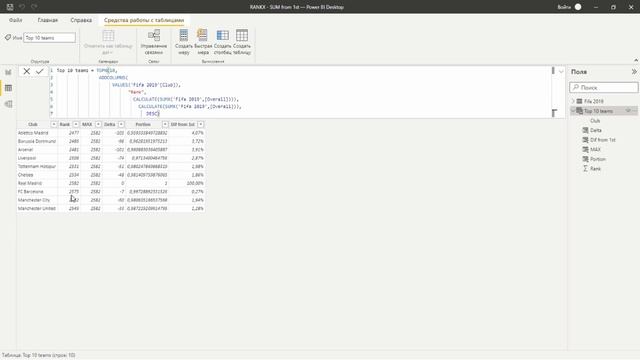Click the sigma icon next to Rank field

click(x=585, y=169)
